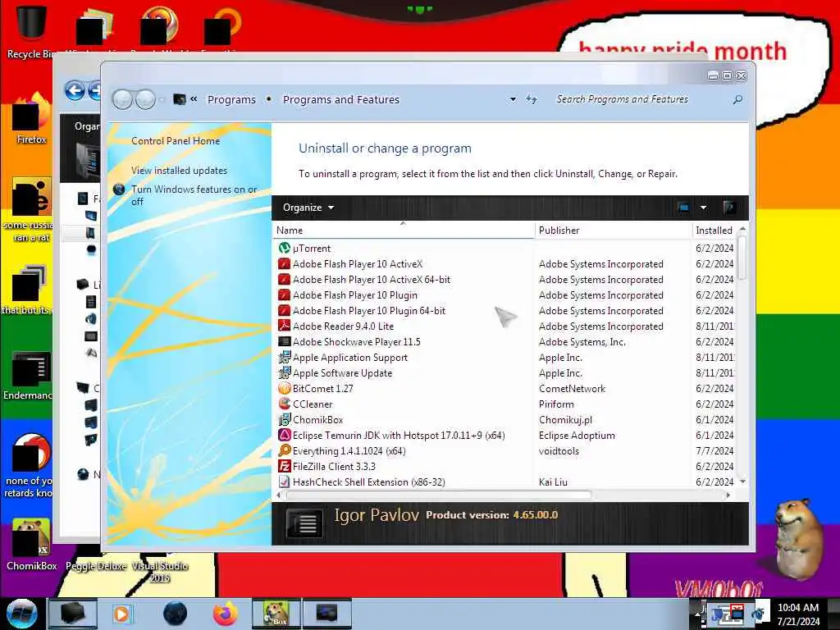Click the CCleaner program icon
Image resolution: width=840 pixels, height=630 pixels.
(284, 404)
